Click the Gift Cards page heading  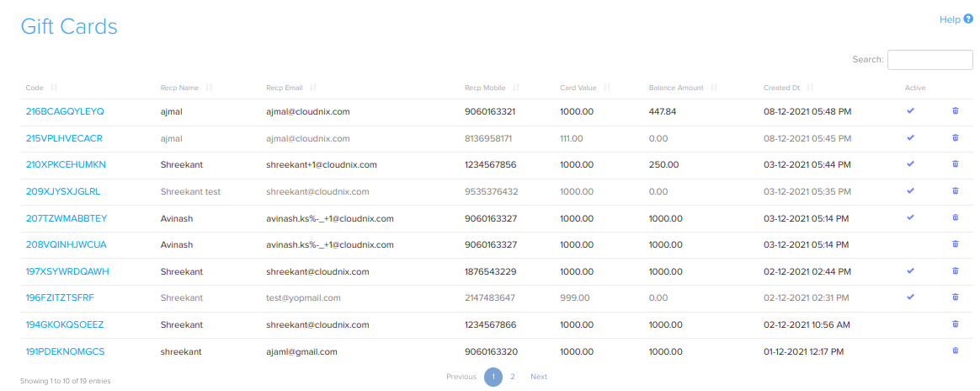click(69, 26)
